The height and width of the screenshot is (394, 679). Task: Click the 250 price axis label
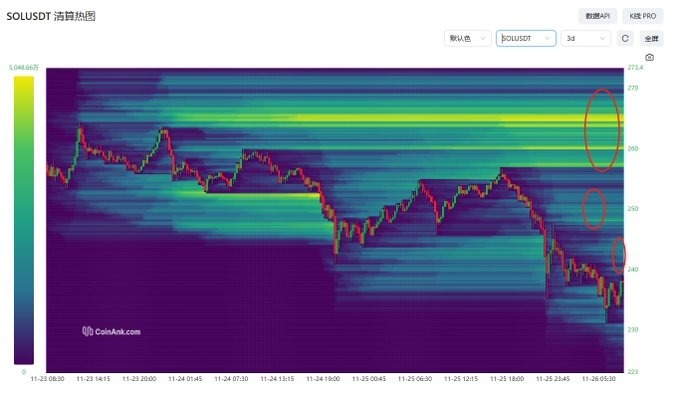coord(633,209)
